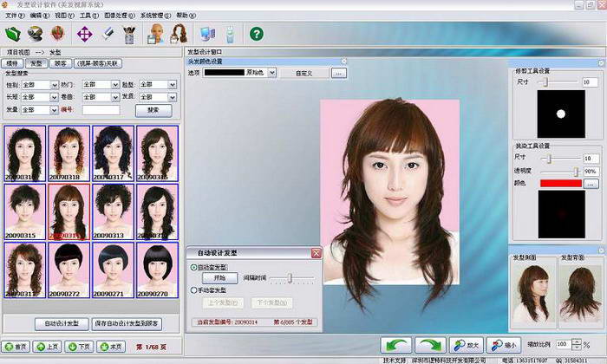
Task: Click the 缩小 zoom out button
Action: [503, 345]
